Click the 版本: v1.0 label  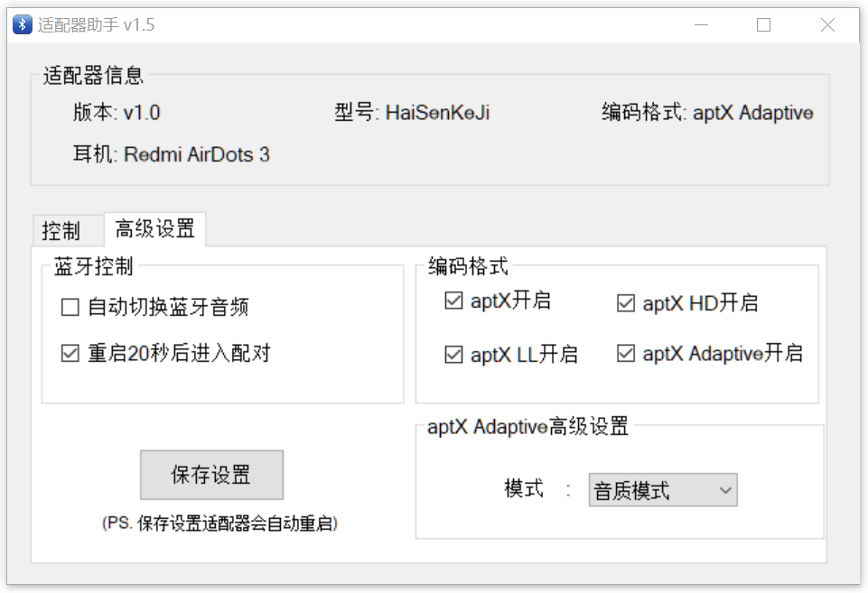[117, 113]
